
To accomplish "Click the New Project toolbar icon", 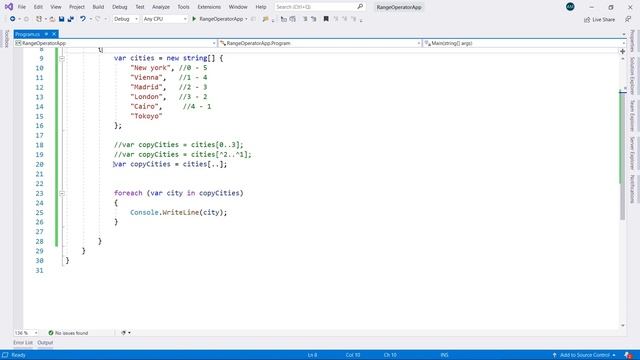I will [x=39, y=19].
